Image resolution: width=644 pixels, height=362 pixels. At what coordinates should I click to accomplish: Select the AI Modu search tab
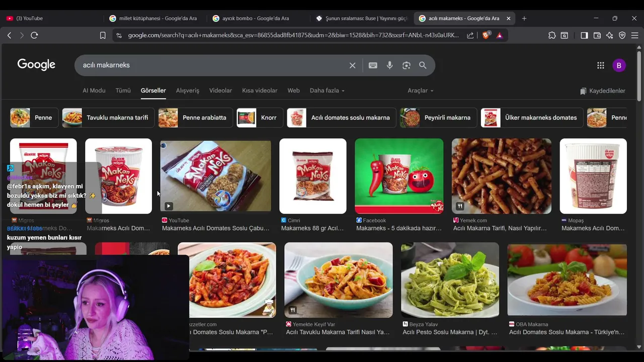pyautogui.click(x=94, y=90)
